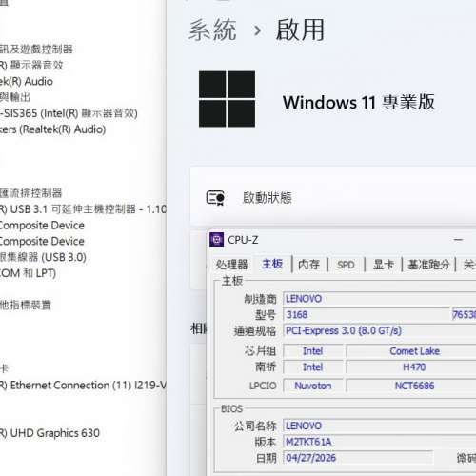Select the 根集線器 (USB 3.0) entry
This screenshot has height=476, width=476.
43,257
